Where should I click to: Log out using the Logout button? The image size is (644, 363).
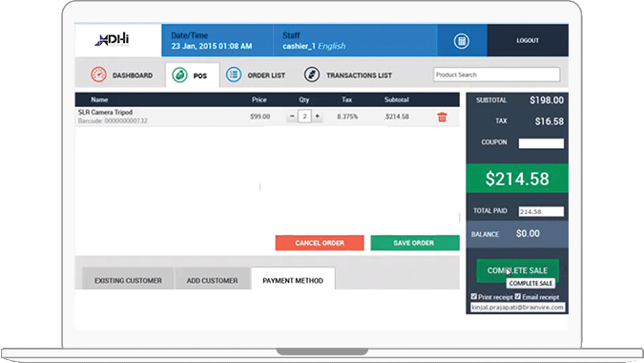(528, 40)
